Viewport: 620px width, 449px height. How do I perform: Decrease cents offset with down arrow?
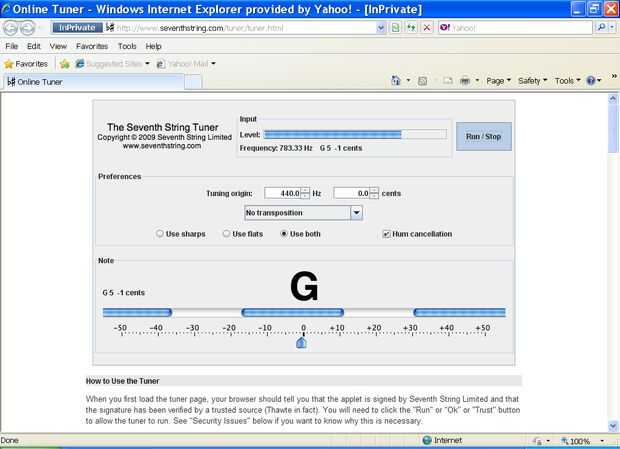point(374,196)
